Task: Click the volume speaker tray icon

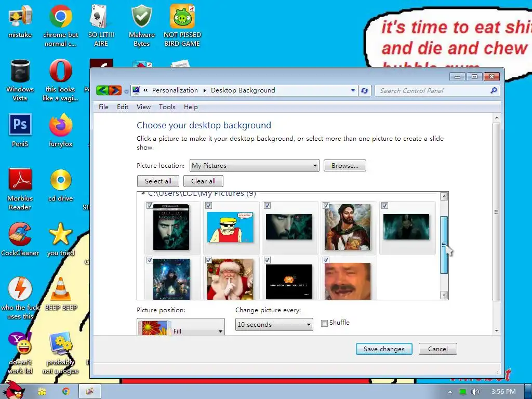Action: click(x=475, y=392)
